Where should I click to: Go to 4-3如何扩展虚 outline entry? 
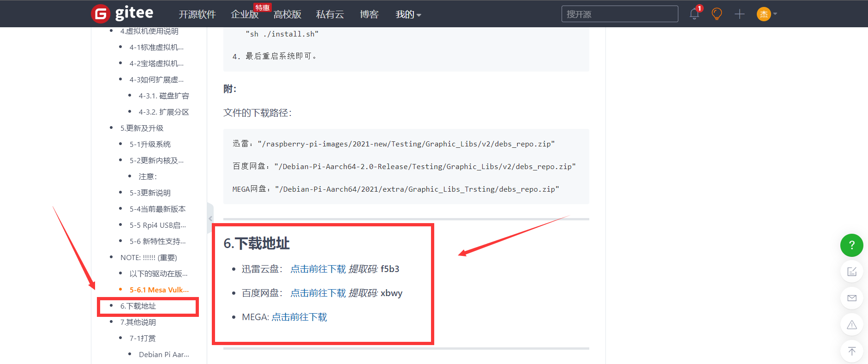coord(156,79)
